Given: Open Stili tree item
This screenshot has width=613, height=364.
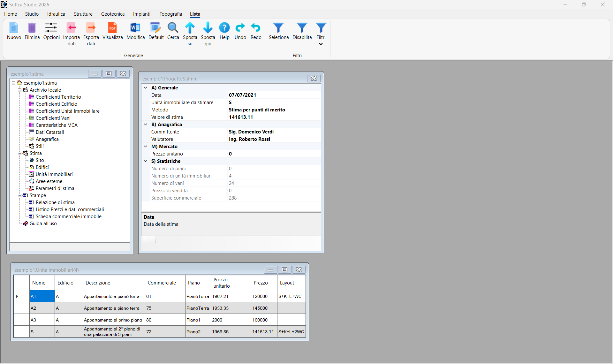Looking at the screenshot, I should [40, 146].
